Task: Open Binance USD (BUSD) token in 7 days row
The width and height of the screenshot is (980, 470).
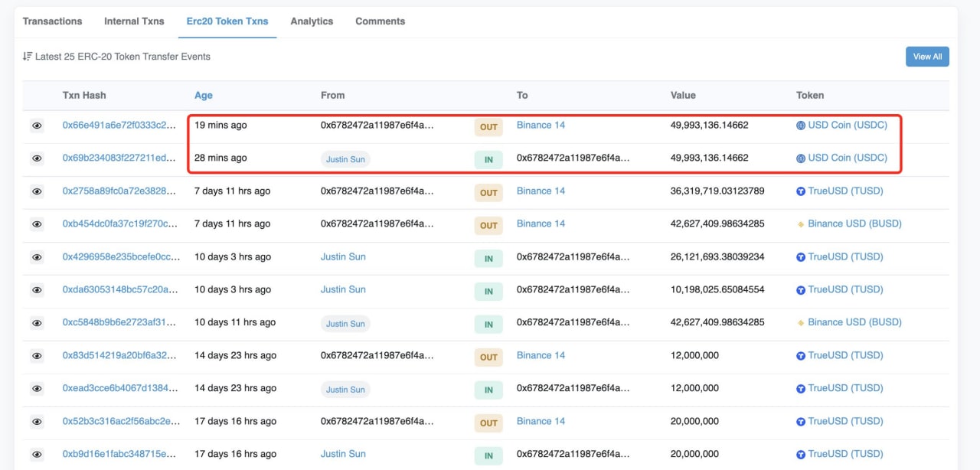Action: pyautogui.click(x=854, y=224)
